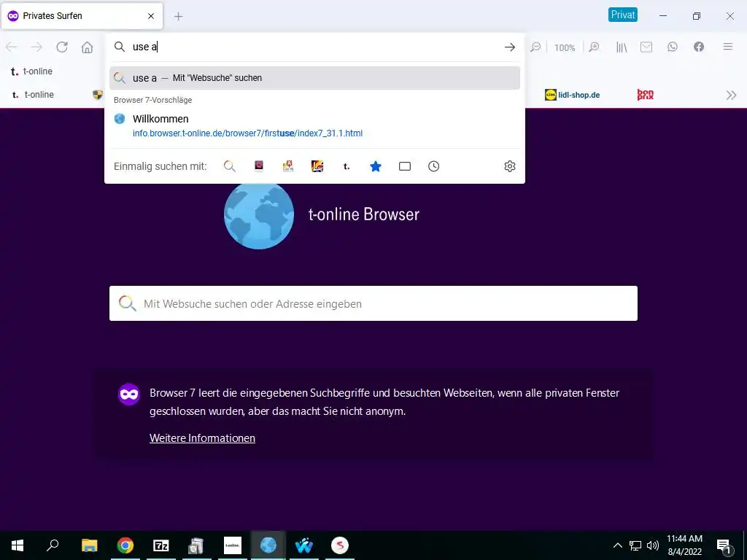Search once with the maps engine icon

coord(287,166)
